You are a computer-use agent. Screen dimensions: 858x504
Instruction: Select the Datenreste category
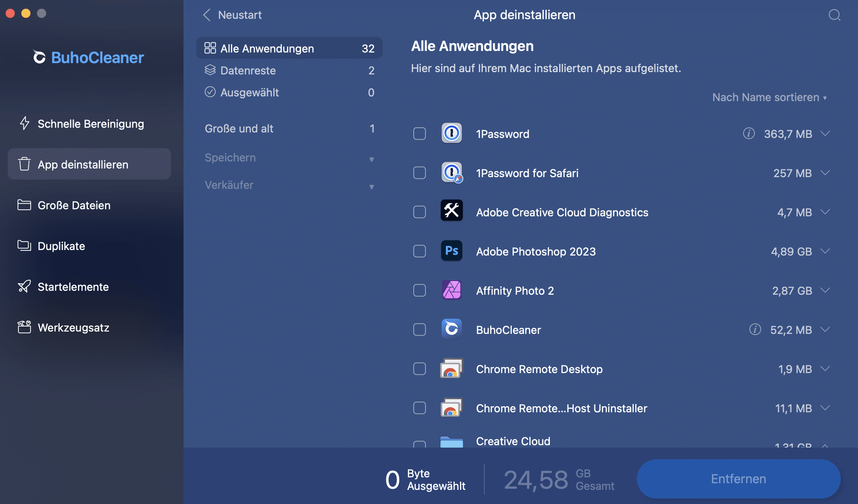click(289, 70)
